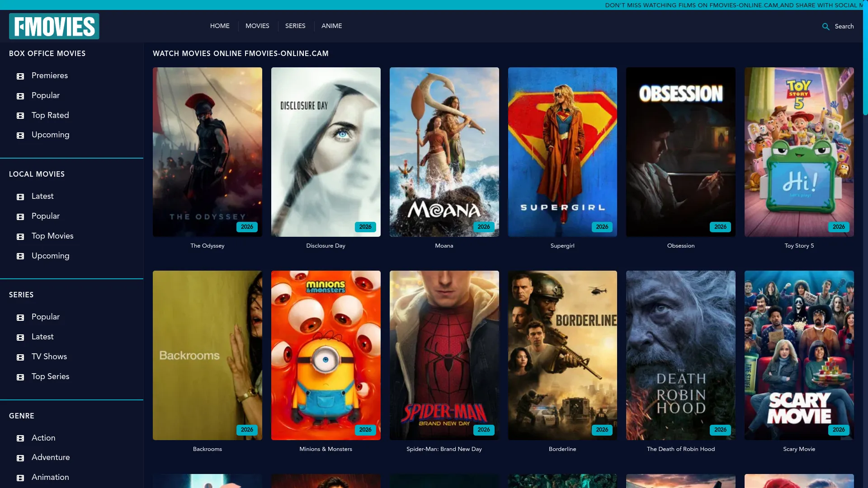868x488 pixels.
Task: Open the Toy Story 5 poster
Action: tap(799, 152)
